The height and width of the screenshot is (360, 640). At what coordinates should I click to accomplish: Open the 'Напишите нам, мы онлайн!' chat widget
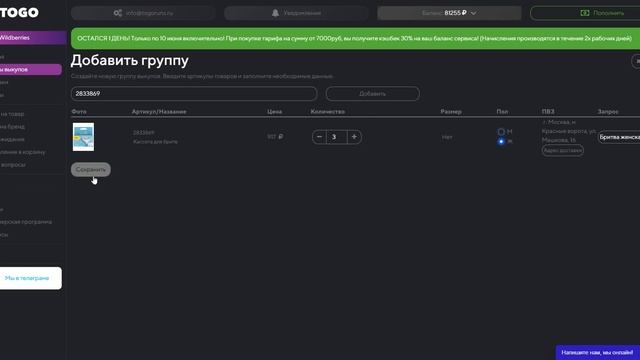597,352
